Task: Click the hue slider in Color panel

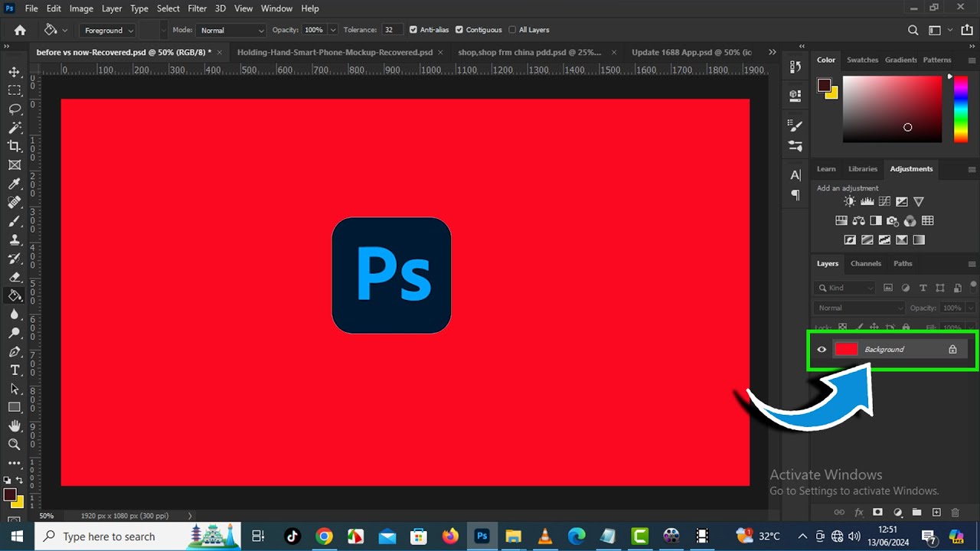Action: pyautogui.click(x=960, y=109)
